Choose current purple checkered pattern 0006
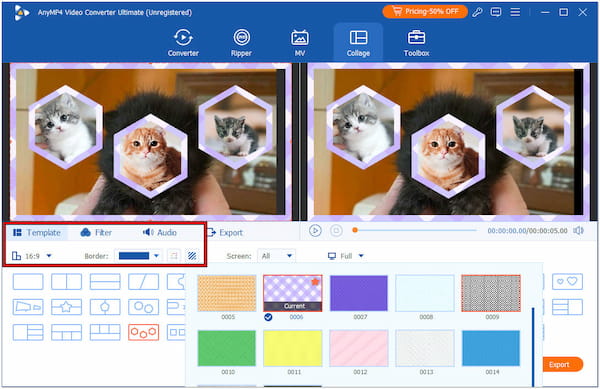Screen dimensions: 600x389 pyautogui.click(x=293, y=293)
